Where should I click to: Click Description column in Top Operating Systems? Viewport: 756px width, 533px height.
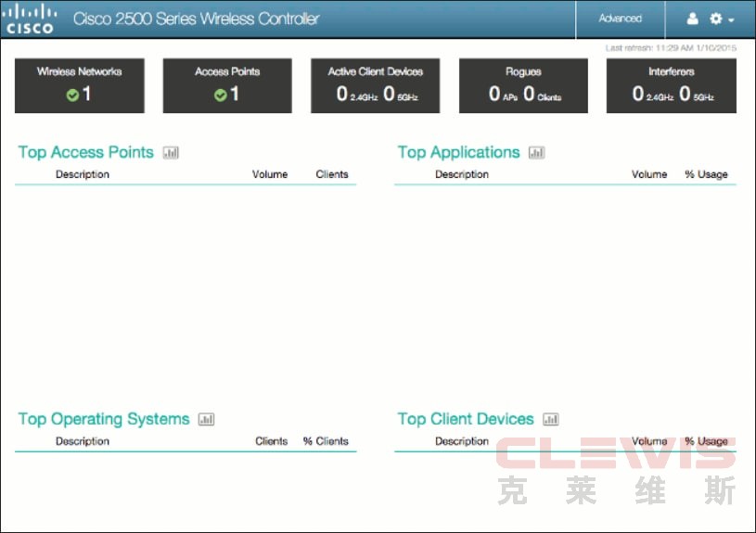click(x=83, y=441)
